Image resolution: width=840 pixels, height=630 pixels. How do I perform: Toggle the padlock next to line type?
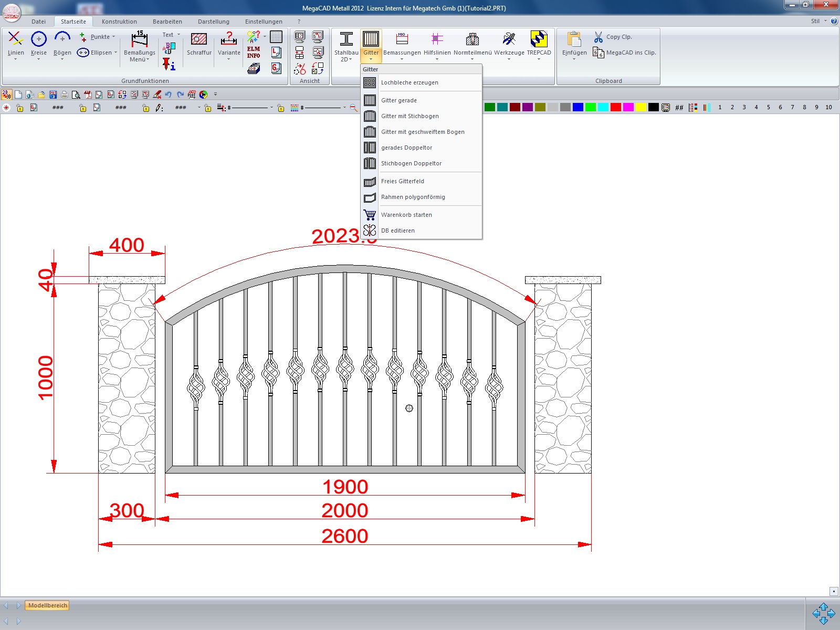pos(208,108)
